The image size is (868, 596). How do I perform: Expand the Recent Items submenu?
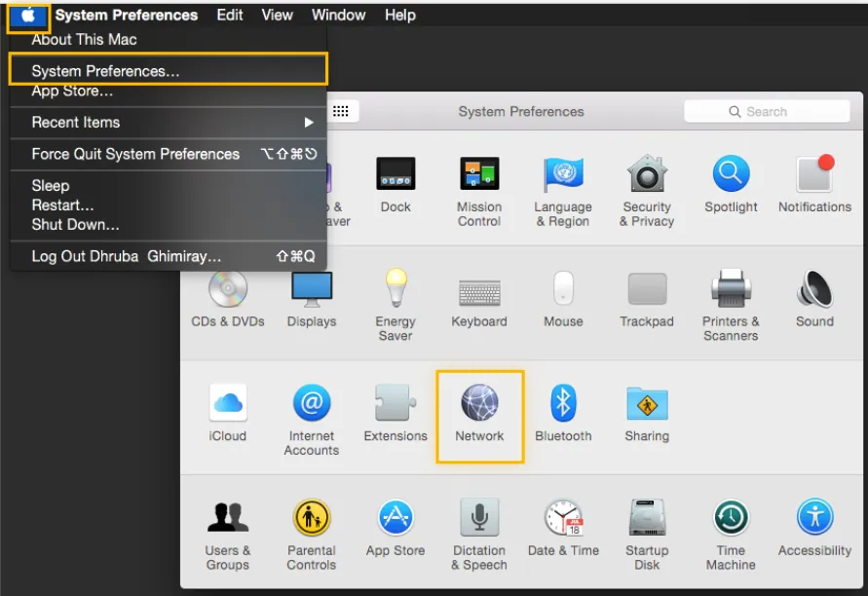pyautogui.click(x=169, y=123)
